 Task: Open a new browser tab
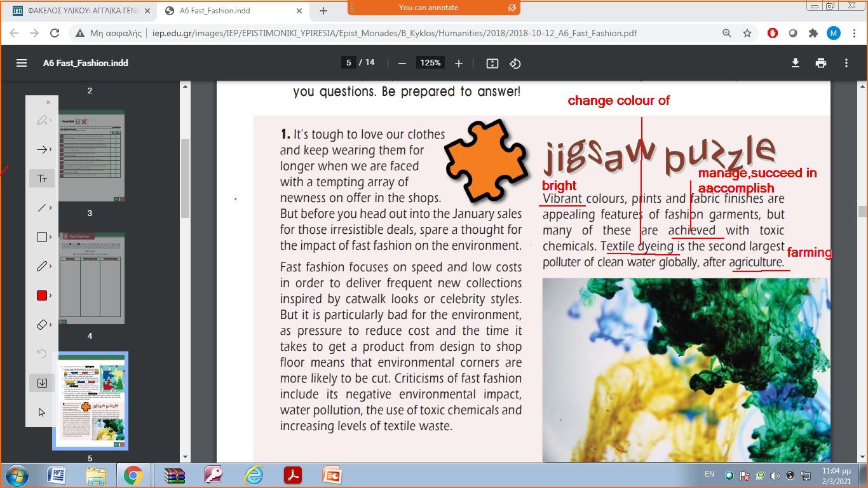[323, 11]
